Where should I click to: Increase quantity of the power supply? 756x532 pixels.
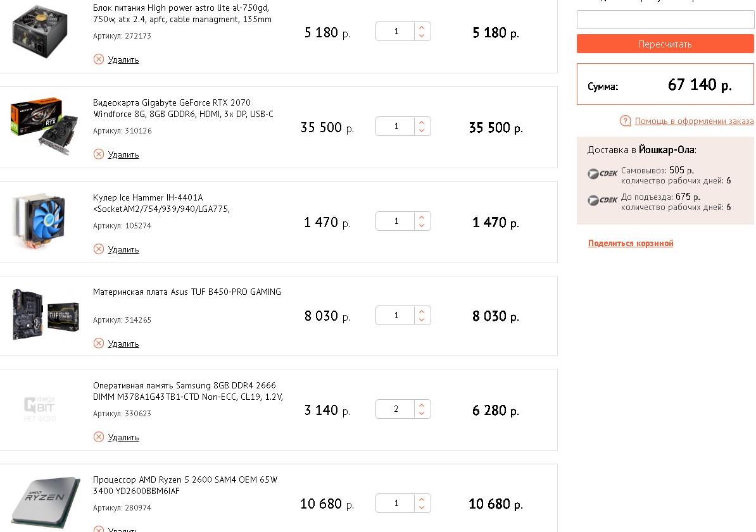pos(422,27)
